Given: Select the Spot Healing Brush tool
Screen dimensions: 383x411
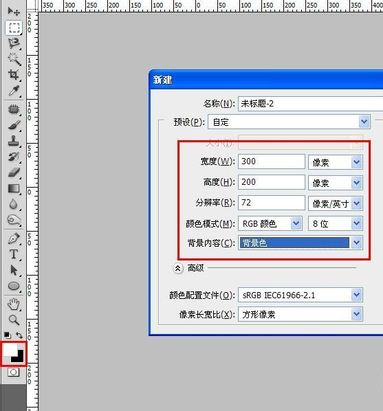Looking at the screenshot, I should tap(14, 110).
